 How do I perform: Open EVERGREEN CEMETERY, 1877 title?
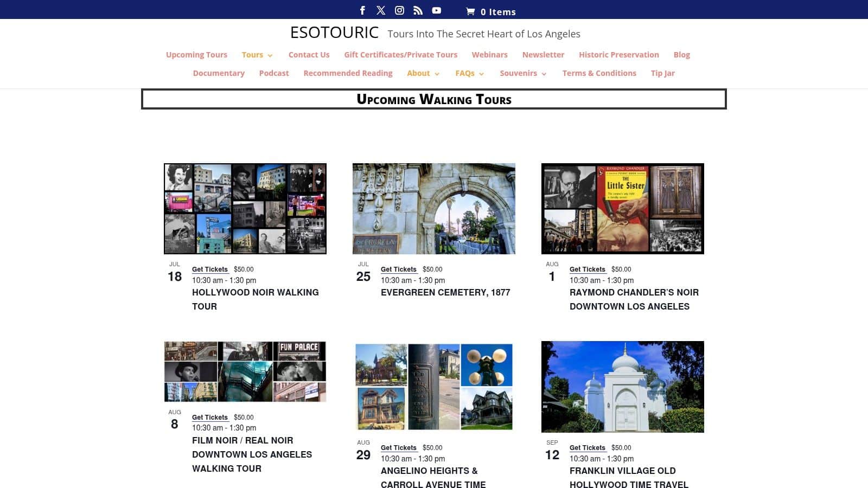point(445,292)
